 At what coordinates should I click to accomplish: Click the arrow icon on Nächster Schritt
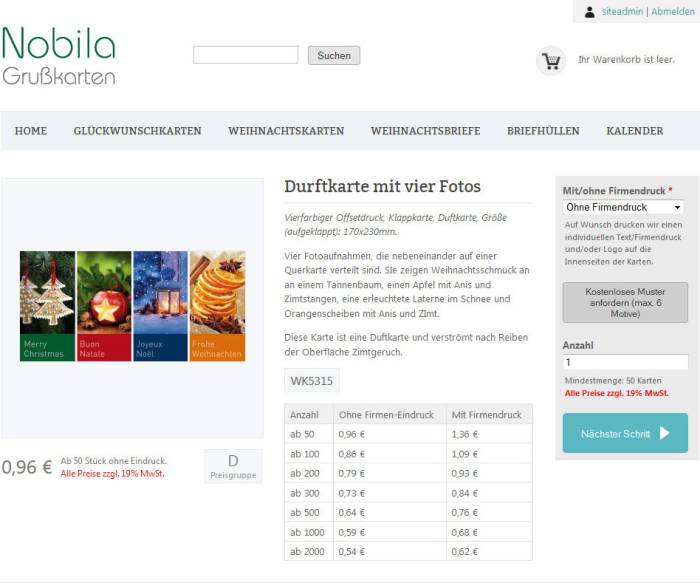[x=665, y=433]
